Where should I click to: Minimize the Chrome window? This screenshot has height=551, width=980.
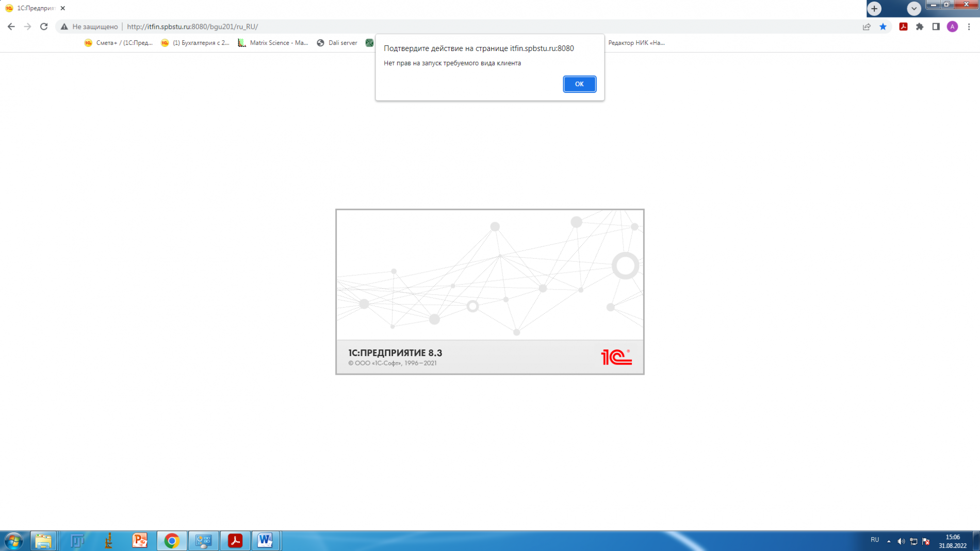pyautogui.click(x=934, y=5)
